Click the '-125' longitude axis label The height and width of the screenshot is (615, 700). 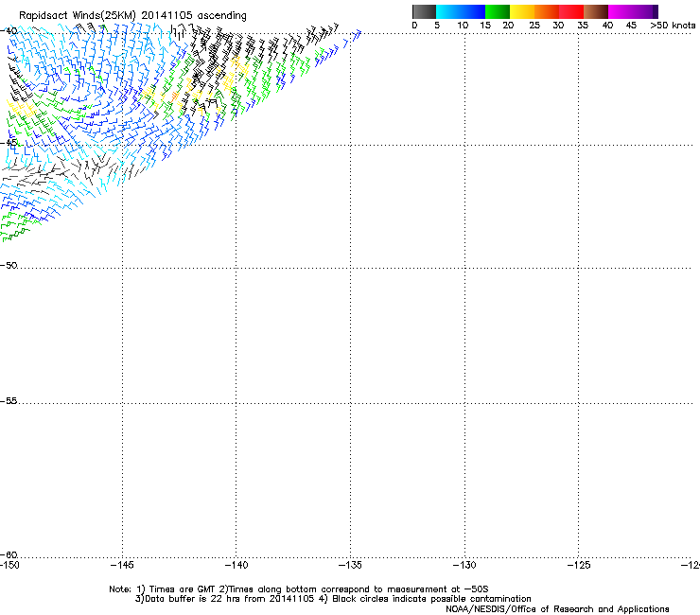click(579, 566)
